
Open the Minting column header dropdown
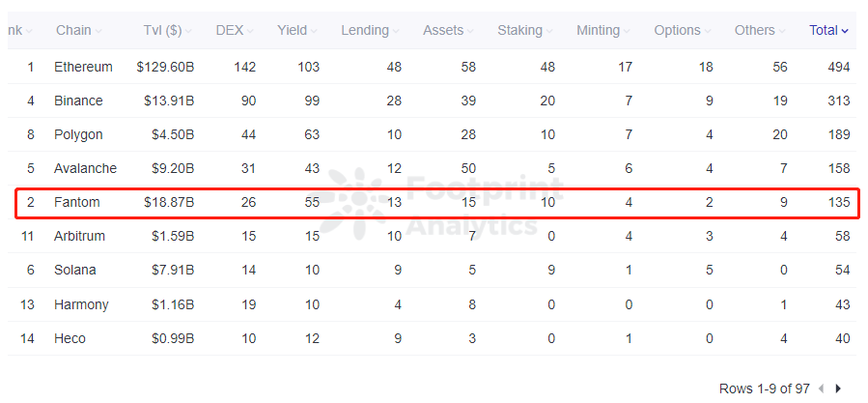[x=628, y=31]
